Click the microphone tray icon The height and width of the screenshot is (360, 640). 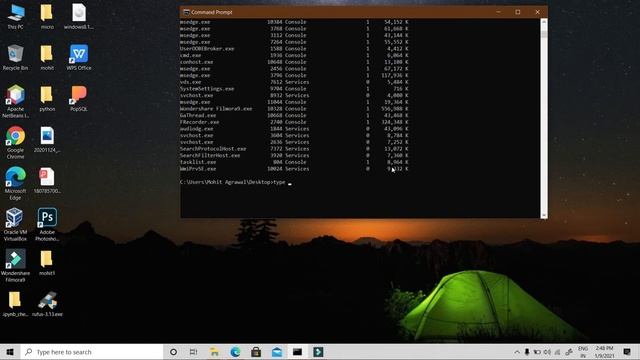tap(527, 352)
